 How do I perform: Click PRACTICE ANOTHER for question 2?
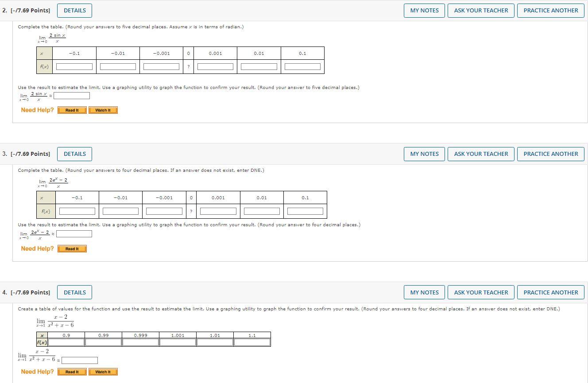coord(550,10)
